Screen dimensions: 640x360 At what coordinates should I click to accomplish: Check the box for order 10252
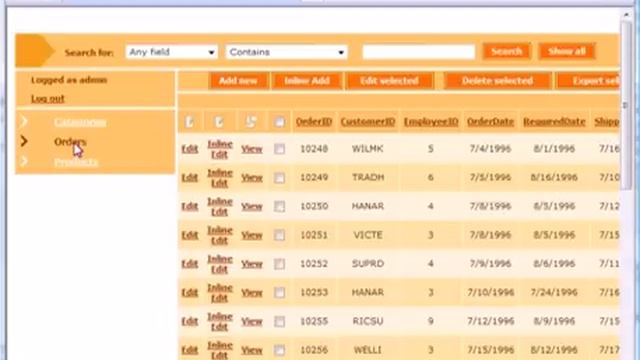pos(280,264)
